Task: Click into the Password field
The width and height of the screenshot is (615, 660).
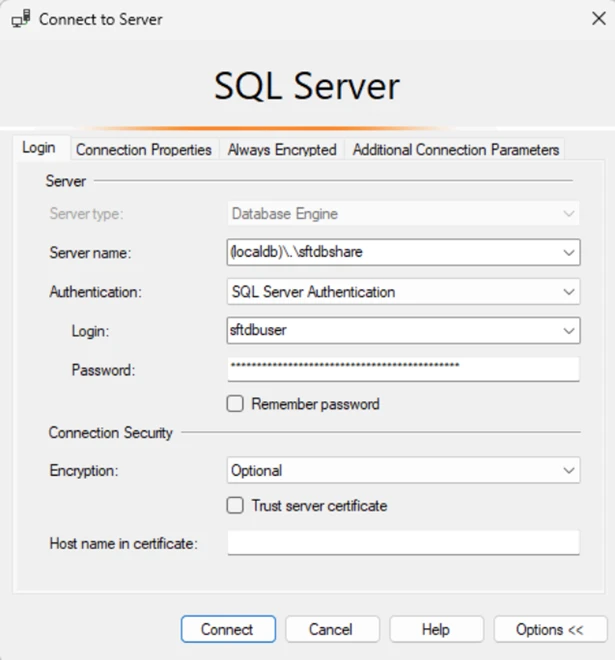Action: tap(403, 368)
